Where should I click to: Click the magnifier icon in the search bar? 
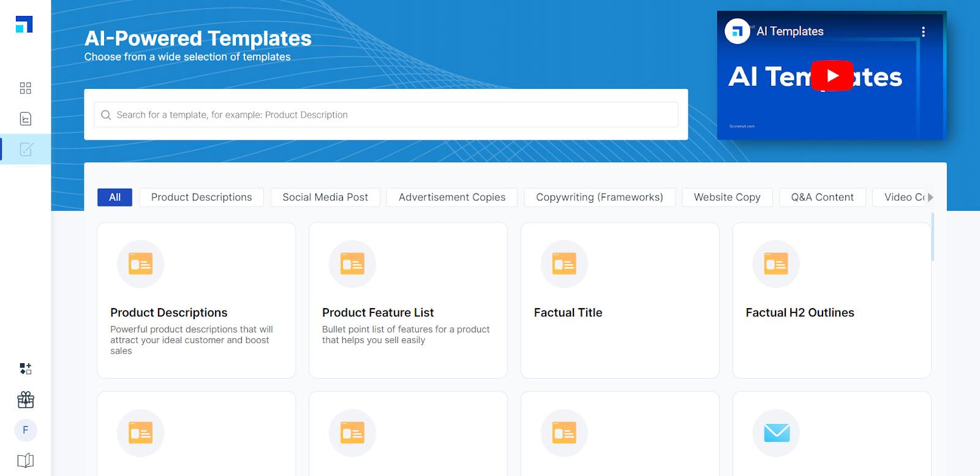click(x=106, y=115)
